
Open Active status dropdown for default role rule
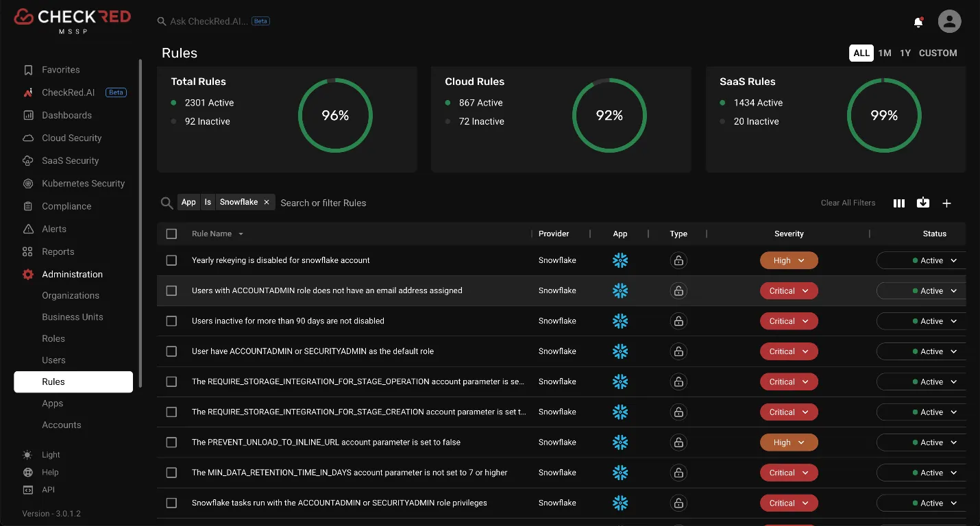(x=922, y=351)
